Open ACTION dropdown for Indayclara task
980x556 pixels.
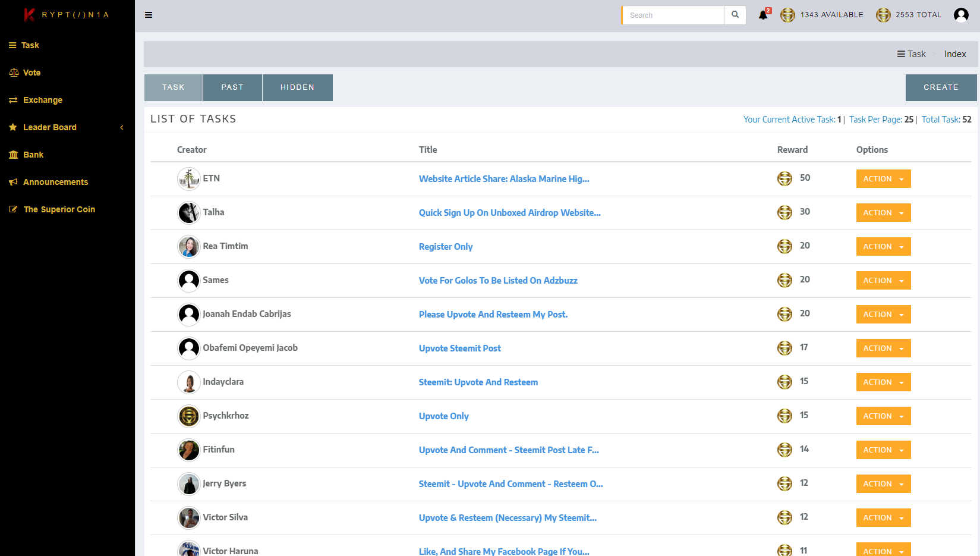pos(883,382)
